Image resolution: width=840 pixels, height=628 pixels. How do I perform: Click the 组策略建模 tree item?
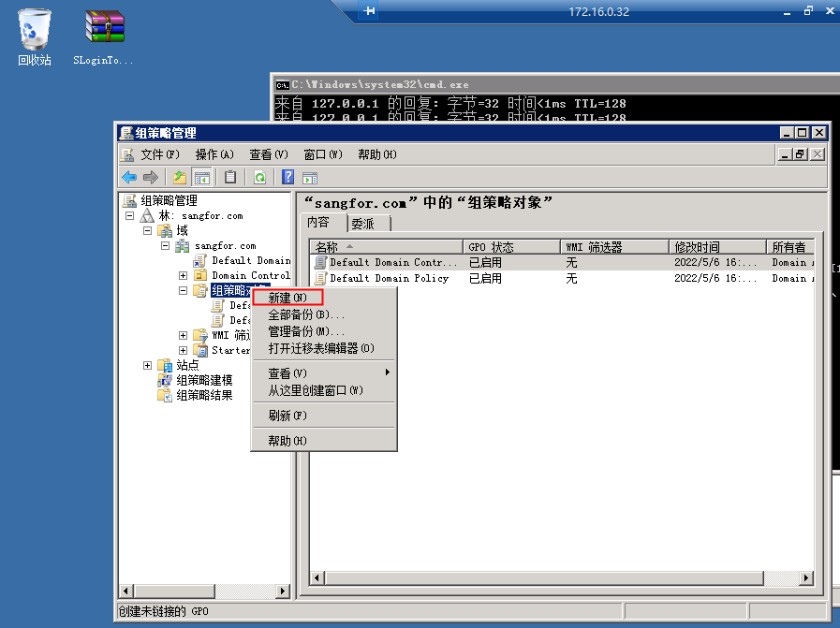tap(204, 380)
